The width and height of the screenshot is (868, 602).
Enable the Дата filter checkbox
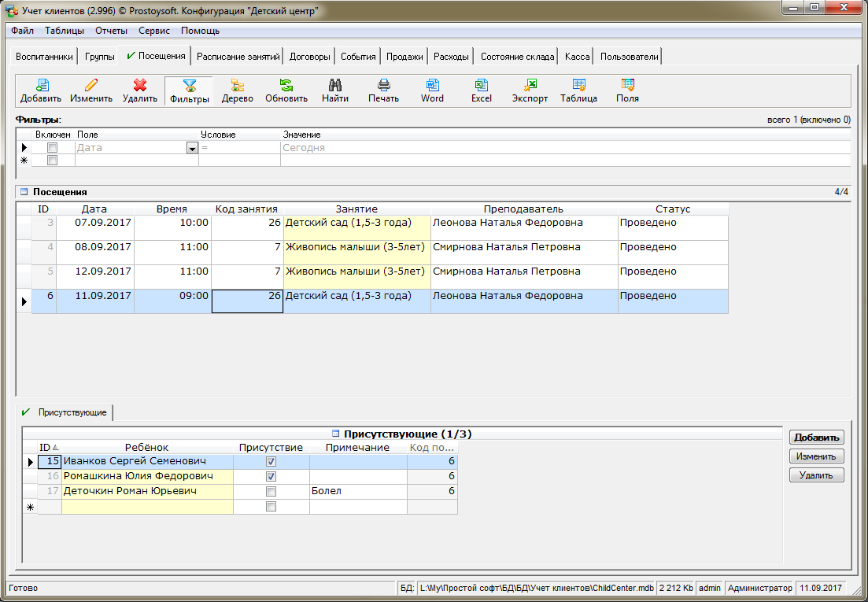click(x=53, y=148)
